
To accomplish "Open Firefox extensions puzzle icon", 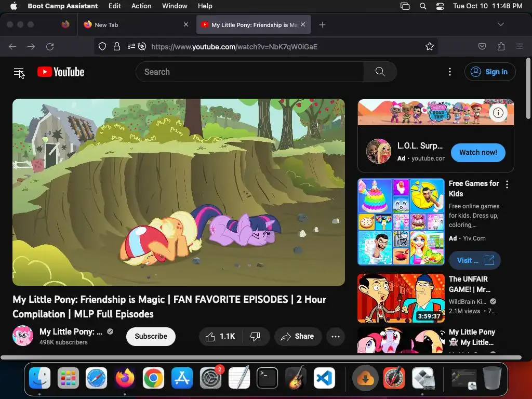I will [x=501, y=46].
